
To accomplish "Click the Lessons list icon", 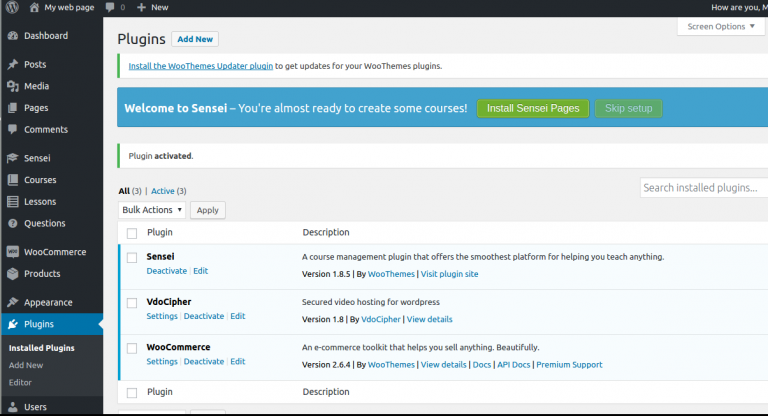I will tap(13, 201).
